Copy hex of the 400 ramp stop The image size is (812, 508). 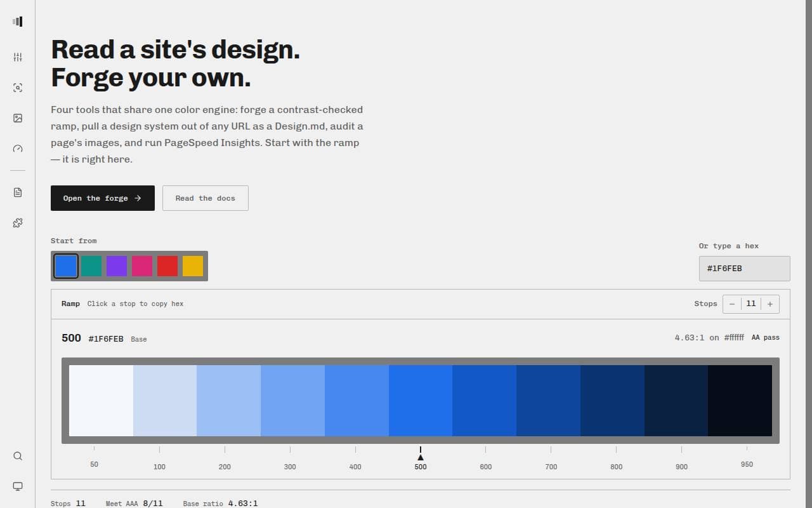(x=357, y=401)
